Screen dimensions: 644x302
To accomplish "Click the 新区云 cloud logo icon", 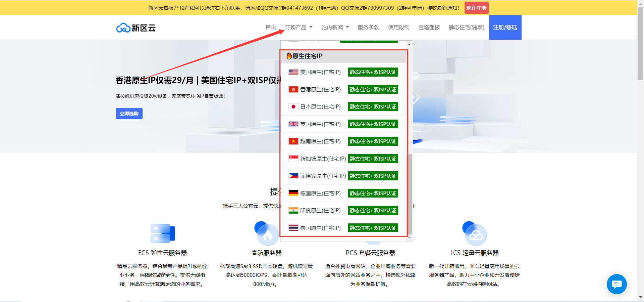I will (123, 28).
